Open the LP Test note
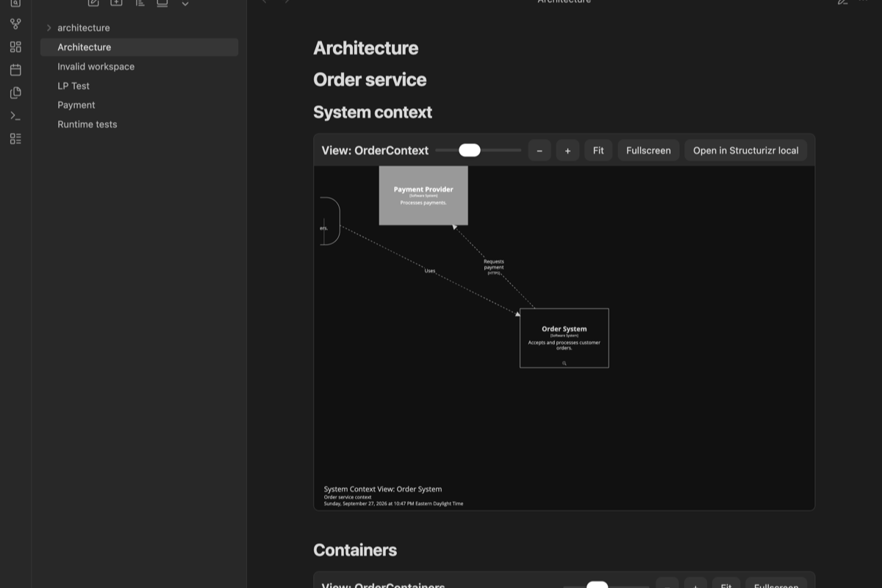Viewport: 882px width, 588px height. pos(139,86)
